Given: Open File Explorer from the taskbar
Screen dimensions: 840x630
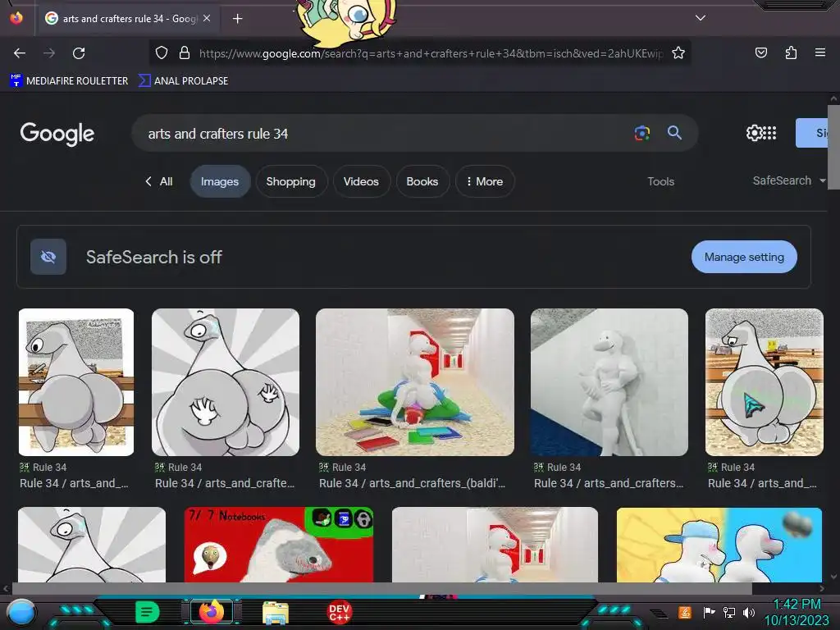Looking at the screenshot, I should [276, 612].
